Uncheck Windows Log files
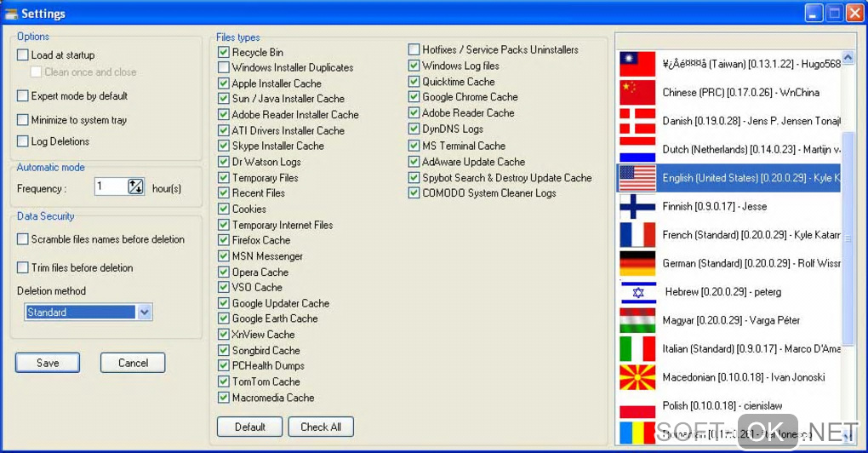This screenshot has height=453, width=868. coord(414,66)
